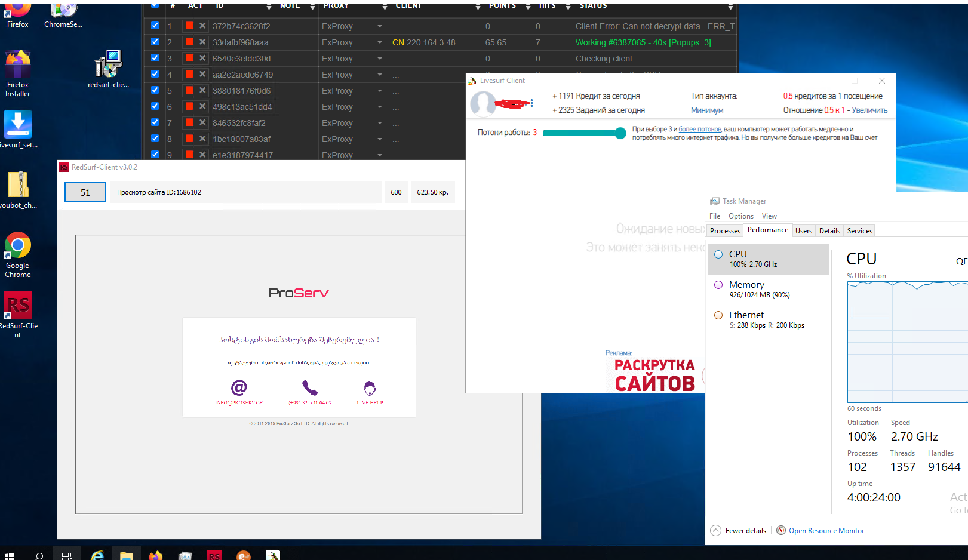Uncheck the checkbox for row 1
The height and width of the screenshot is (560, 968).
[155, 26]
